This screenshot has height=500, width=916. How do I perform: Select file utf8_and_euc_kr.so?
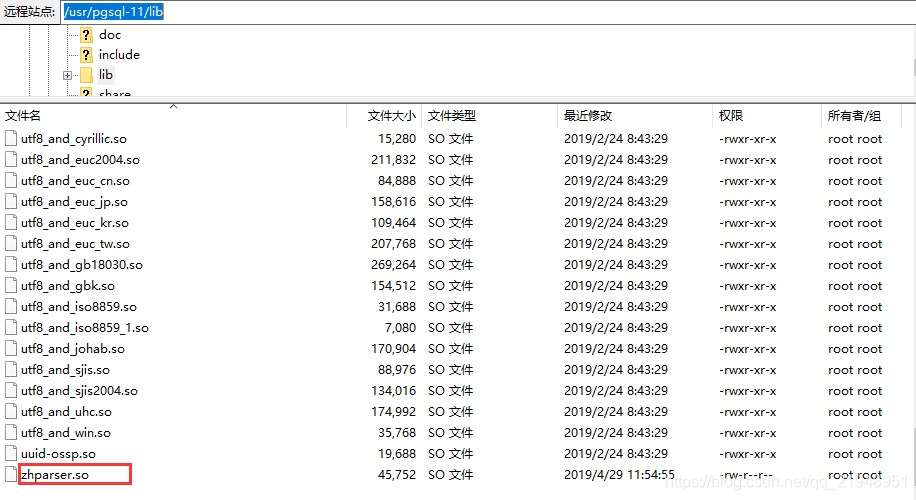[x=75, y=223]
